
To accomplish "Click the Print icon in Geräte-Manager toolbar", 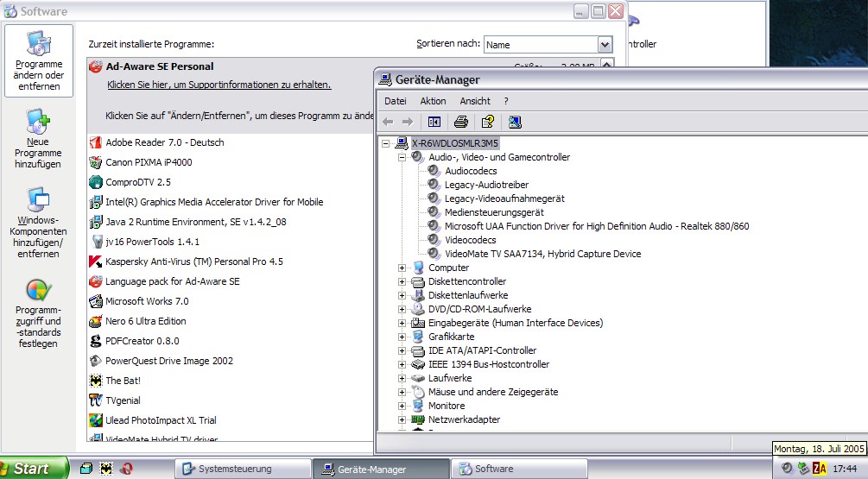I will (460, 122).
